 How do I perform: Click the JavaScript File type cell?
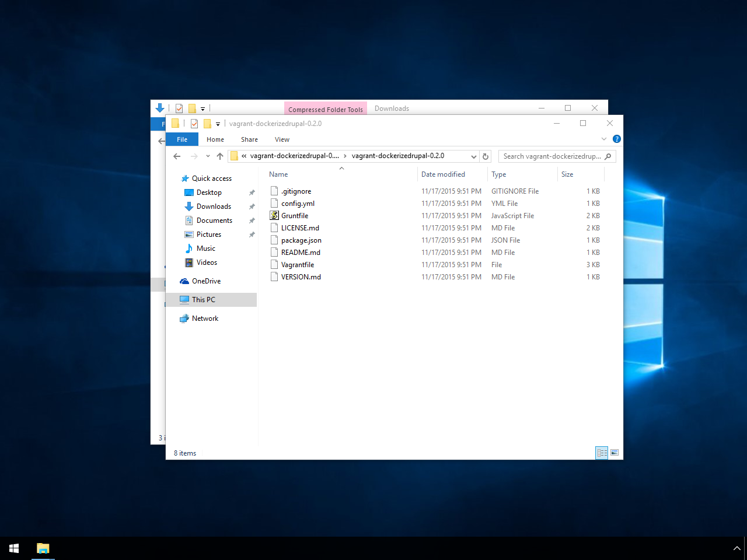512,216
